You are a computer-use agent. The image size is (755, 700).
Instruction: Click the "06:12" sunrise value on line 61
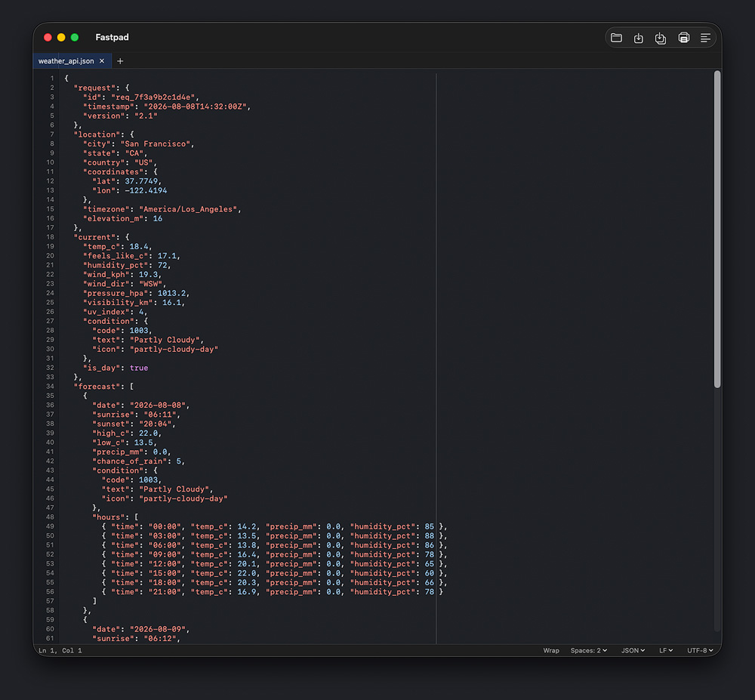[x=160, y=638]
